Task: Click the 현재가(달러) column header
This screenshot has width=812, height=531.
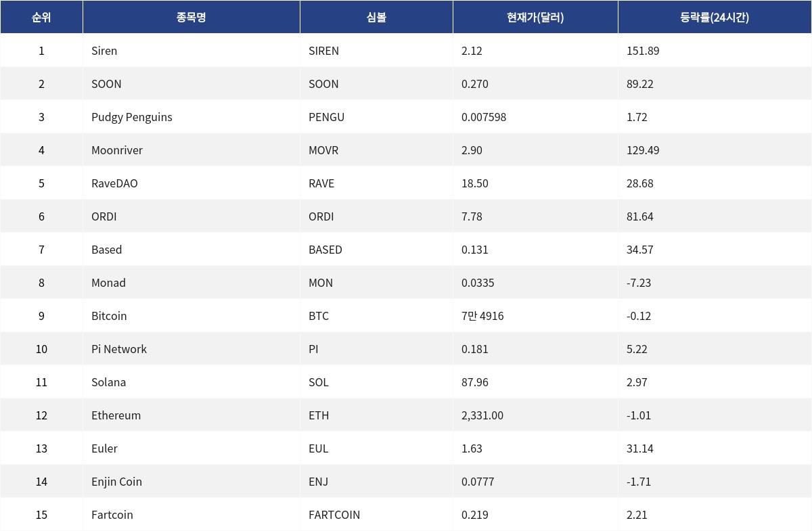Action: point(535,18)
